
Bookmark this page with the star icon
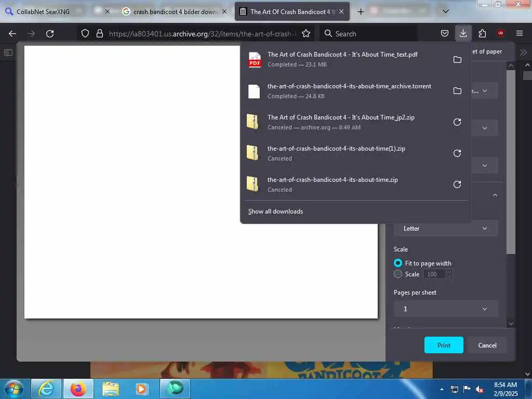(306, 34)
